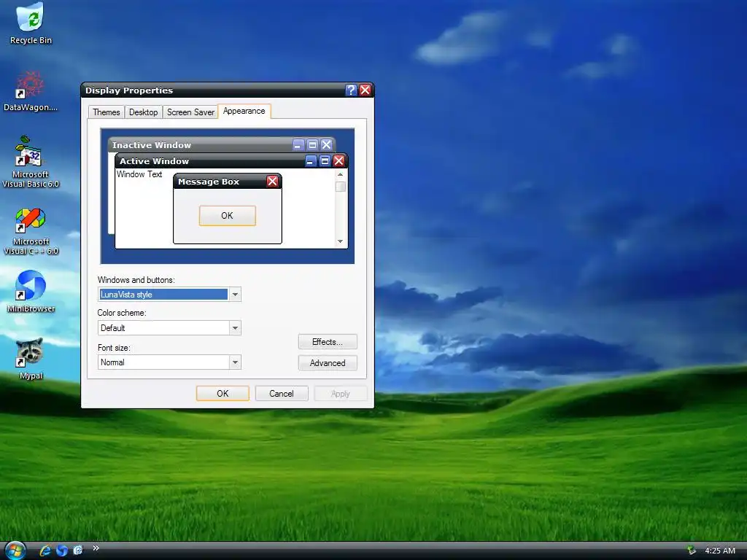Screen dimensions: 747x560
Task: Select Microsoft Visual C++ 6.0 shortcut
Action: click(x=31, y=231)
